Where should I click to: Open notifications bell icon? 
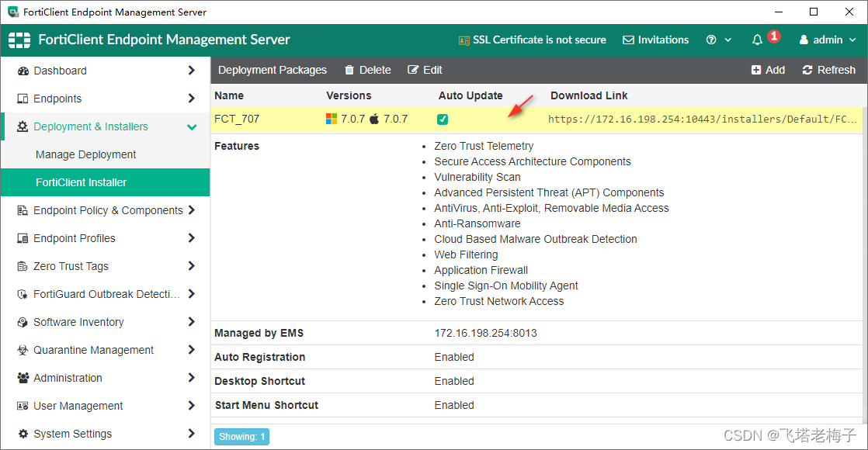tap(757, 40)
